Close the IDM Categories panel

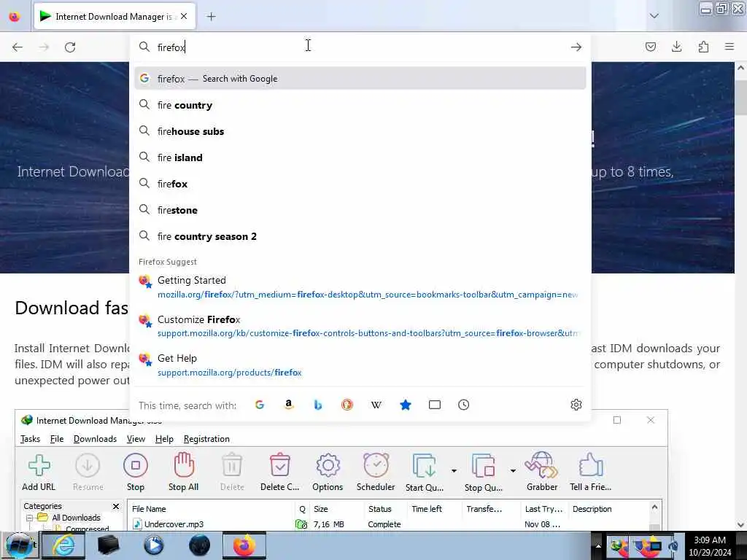click(116, 506)
